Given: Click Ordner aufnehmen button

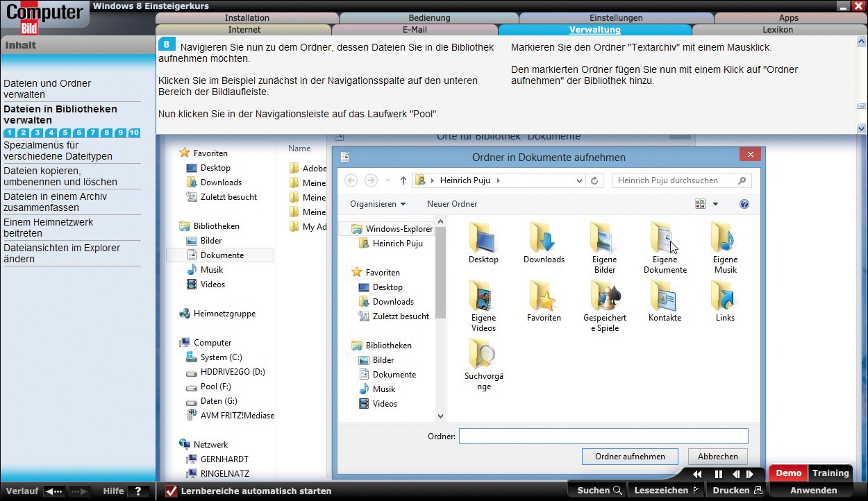Looking at the screenshot, I should click(630, 457).
